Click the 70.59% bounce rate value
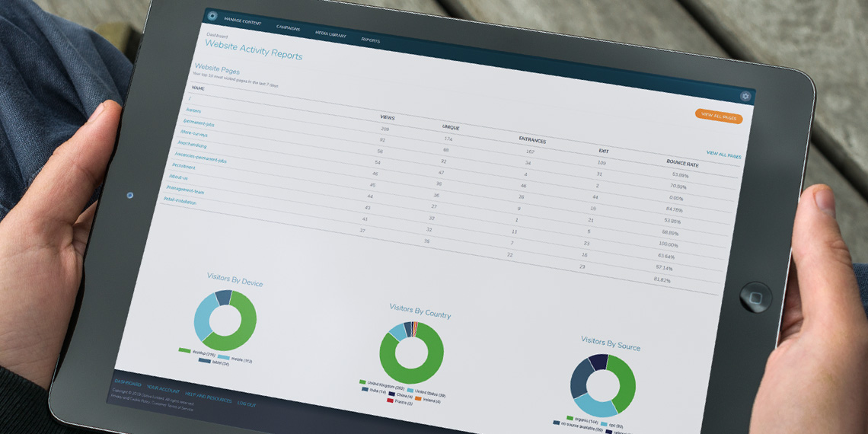This screenshot has width=868, height=434. 677,187
